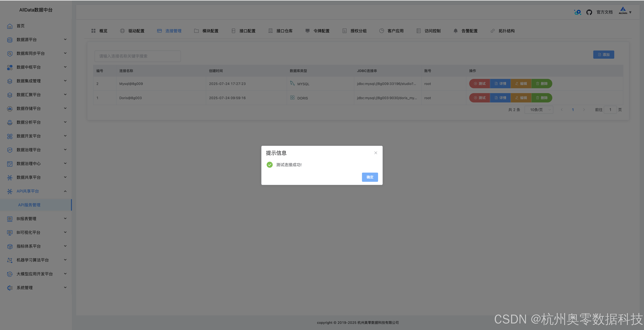Open the 官方文档 link
Screen dimensions: 644x330
[x=604, y=12]
